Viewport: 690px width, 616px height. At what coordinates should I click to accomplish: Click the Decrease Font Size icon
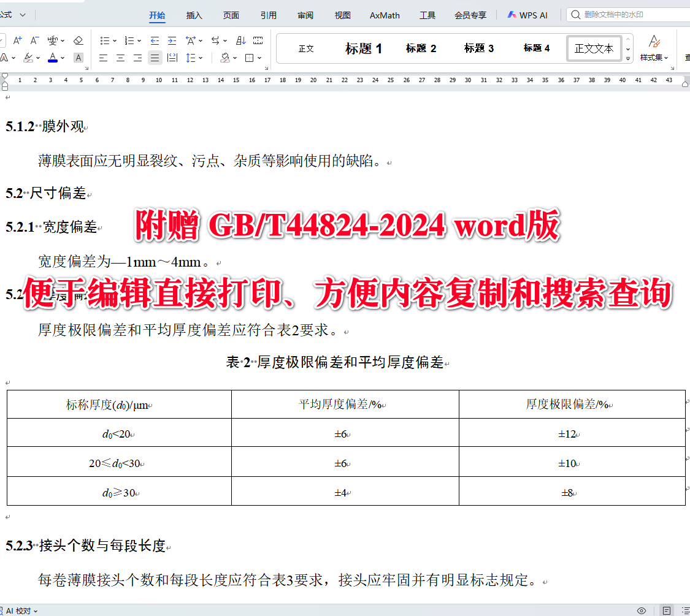(x=34, y=40)
